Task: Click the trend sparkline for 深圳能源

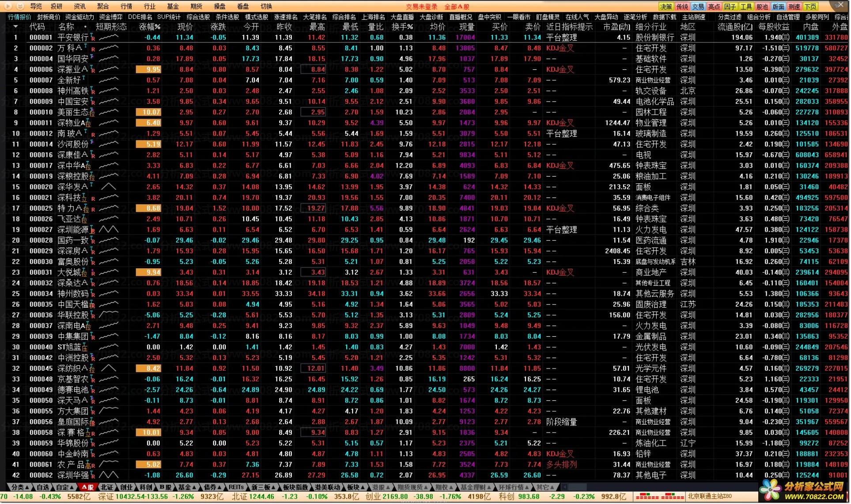Action: click(109, 229)
